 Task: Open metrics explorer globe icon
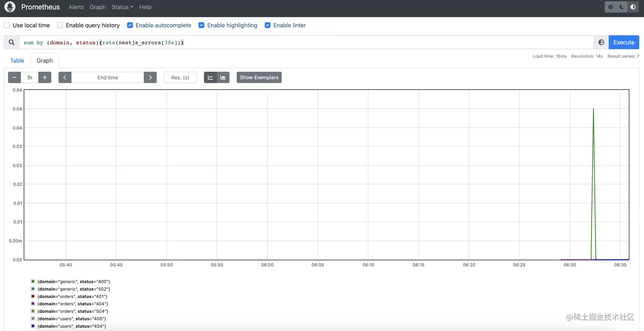(601, 42)
